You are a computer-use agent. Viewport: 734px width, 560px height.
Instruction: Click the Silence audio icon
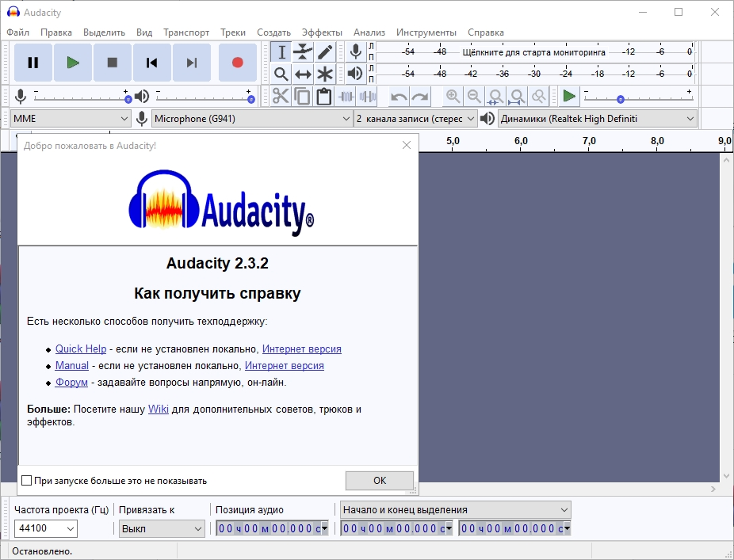coord(368,97)
